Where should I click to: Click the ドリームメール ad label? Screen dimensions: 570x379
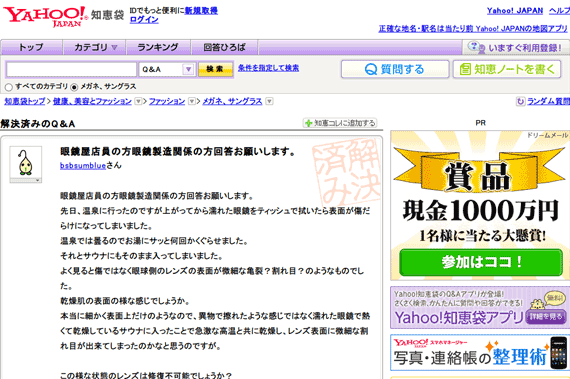[x=547, y=135]
